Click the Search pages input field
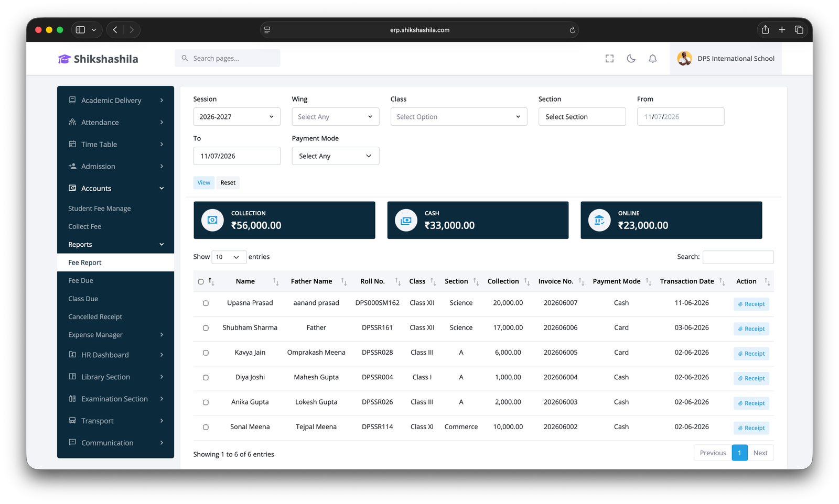 point(228,58)
